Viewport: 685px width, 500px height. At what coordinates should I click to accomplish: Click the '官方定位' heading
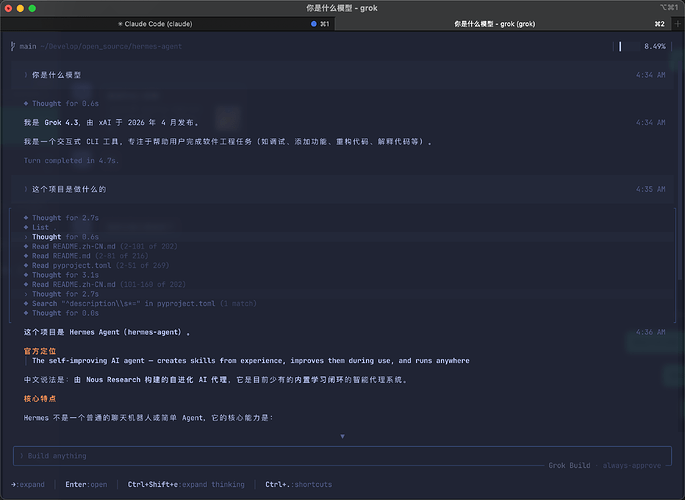pyautogui.click(x=40, y=351)
